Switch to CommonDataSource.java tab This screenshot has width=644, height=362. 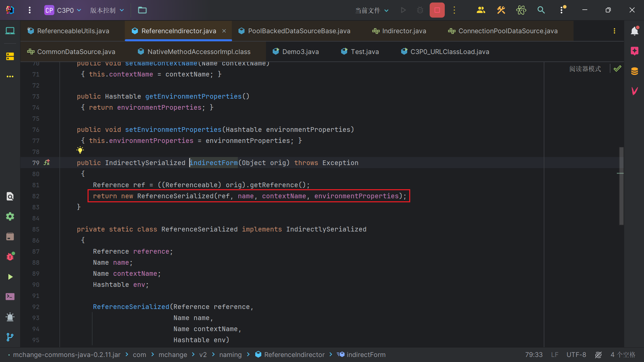71,52
